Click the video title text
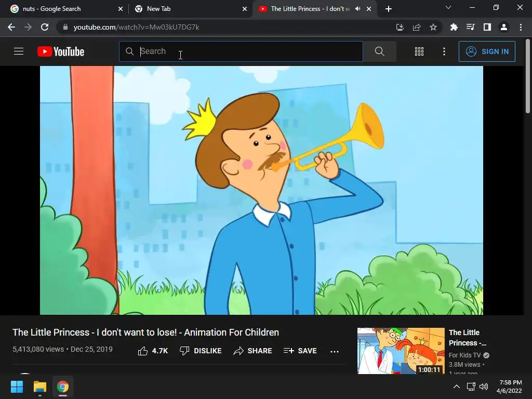The width and height of the screenshot is (532, 399). (145, 332)
